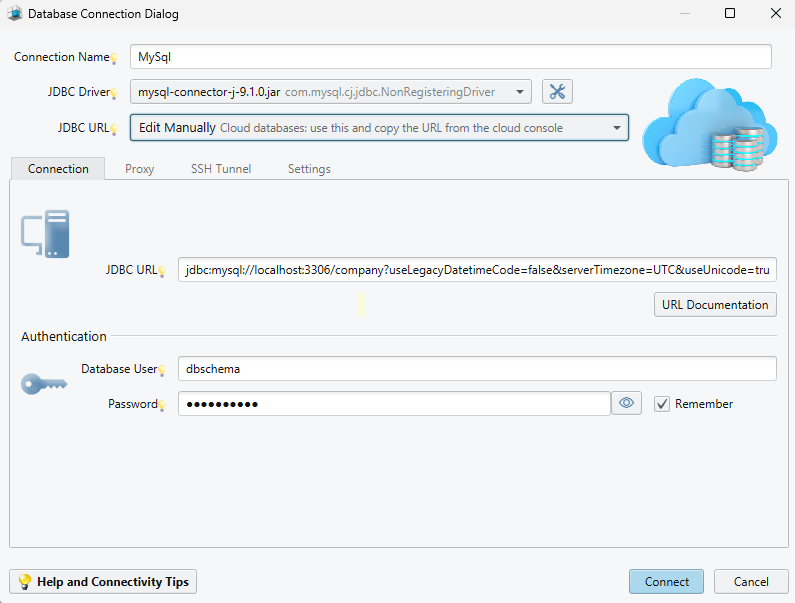The image size is (795, 603).
Task: Open the SSH Tunnel tab
Action: (x=221, y=169)
